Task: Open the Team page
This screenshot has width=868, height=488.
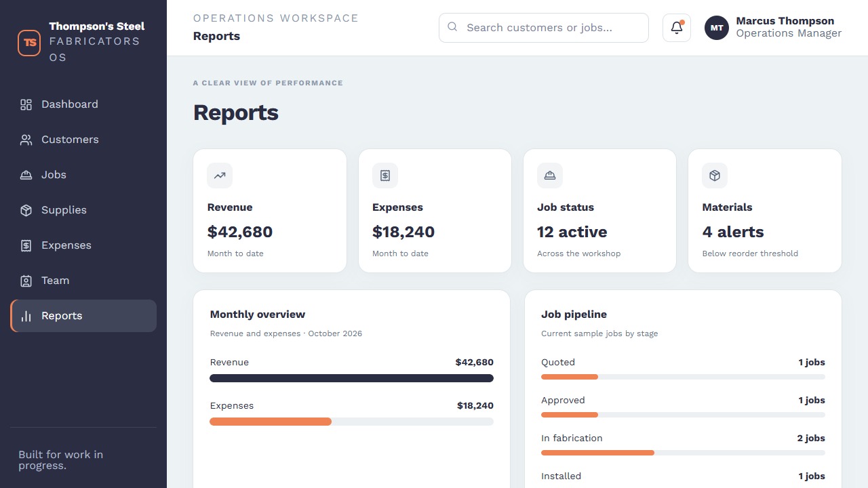Action: coord(83,281)
